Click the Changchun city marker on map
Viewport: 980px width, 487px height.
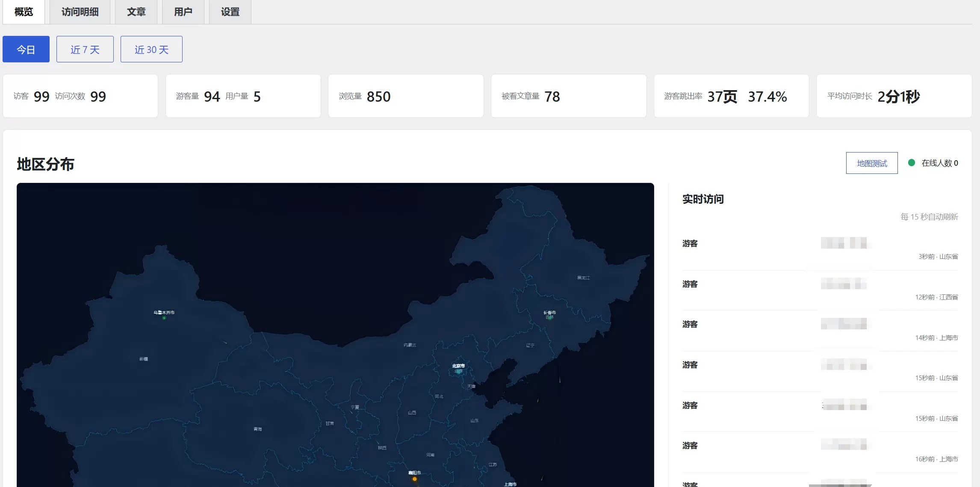tap(550, 317)
